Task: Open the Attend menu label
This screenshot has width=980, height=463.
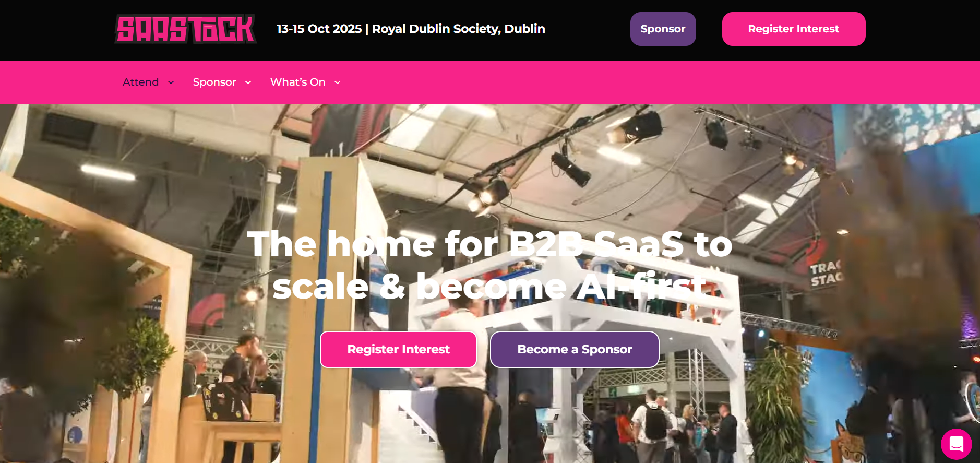Action: pyautogui.click(x=140, y=82)
